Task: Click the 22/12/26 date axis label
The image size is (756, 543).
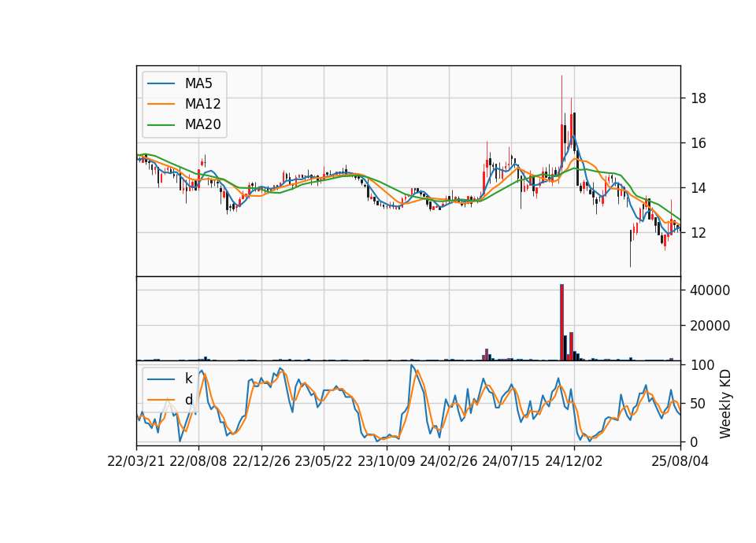Action: pos(261,461)
